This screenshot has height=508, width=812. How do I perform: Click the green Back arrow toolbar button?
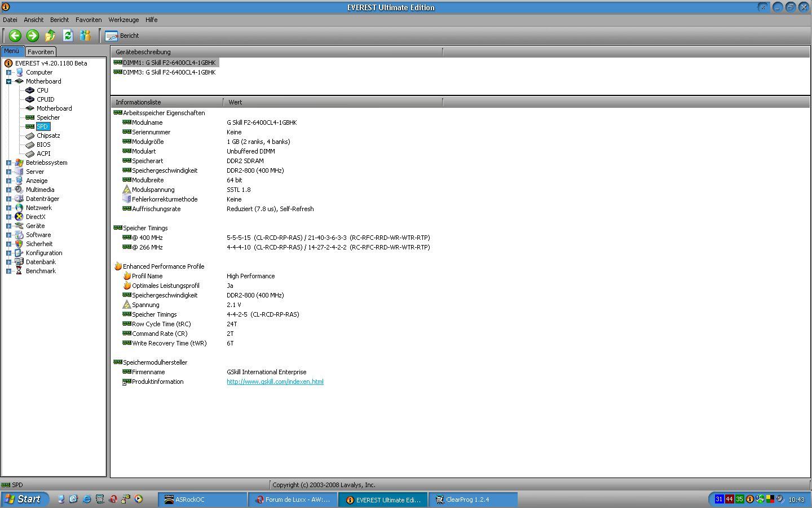[x=15, y=36]
